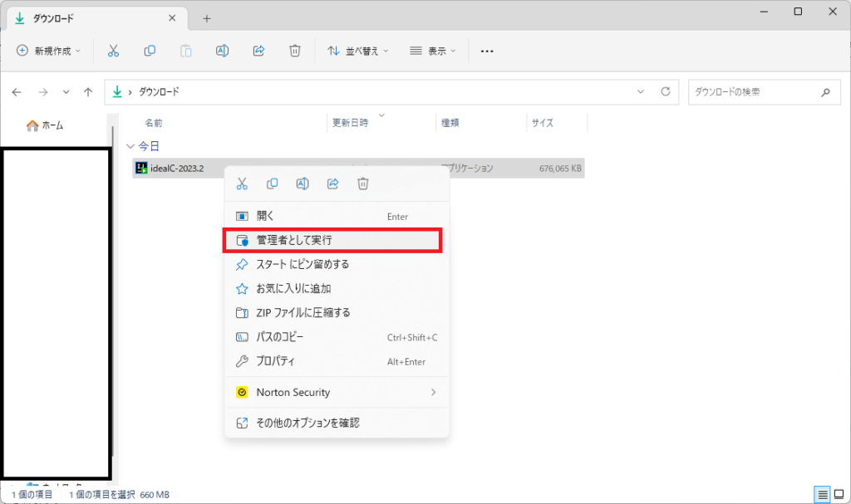
Task: Expand the recent locations chevron
Action: point(66,92)
